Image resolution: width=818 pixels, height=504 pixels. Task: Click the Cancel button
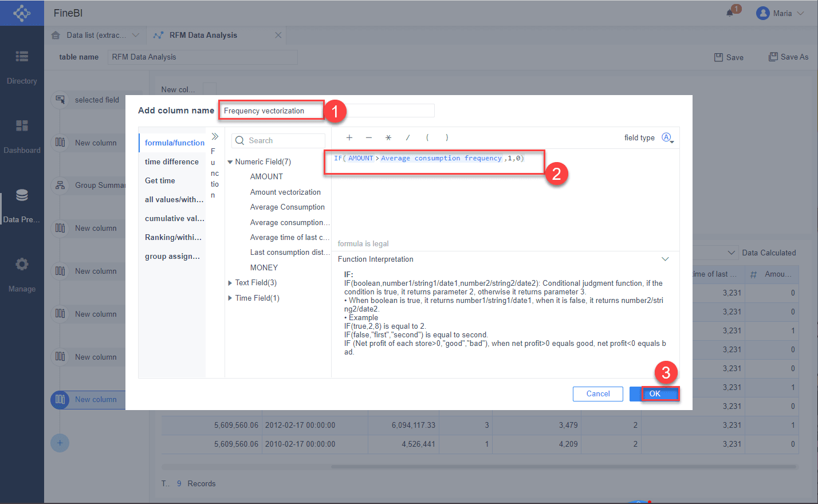tap(598, 393)
